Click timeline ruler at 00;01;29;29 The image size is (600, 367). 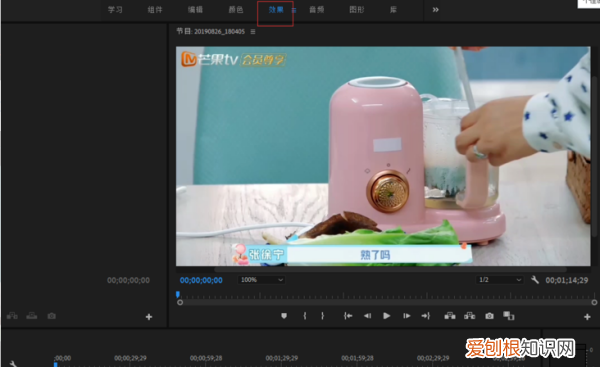282,358
